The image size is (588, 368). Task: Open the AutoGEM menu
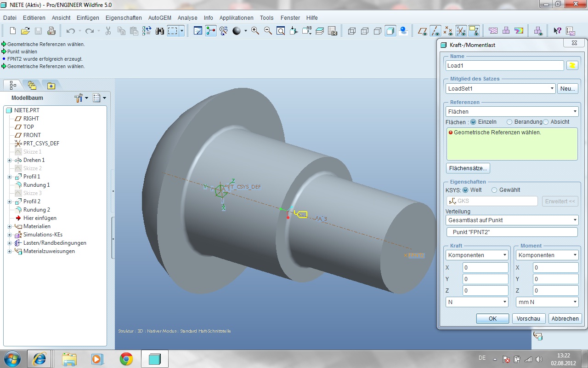pyautogui.click(x=160, y=18)
